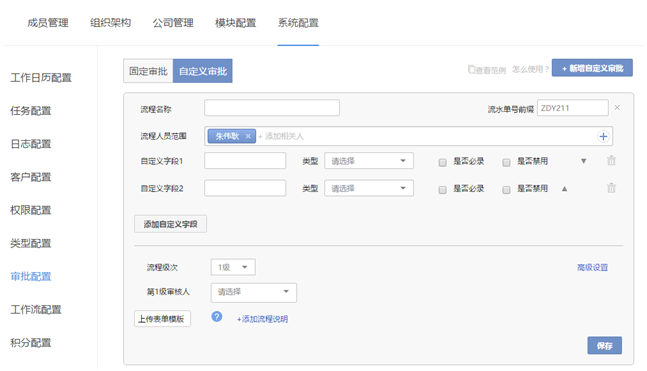Open the 类型 dropdown for 自定义字段1
Image resolution: width=647 pixels, height=371 pixels.
[x=369, y=161]
